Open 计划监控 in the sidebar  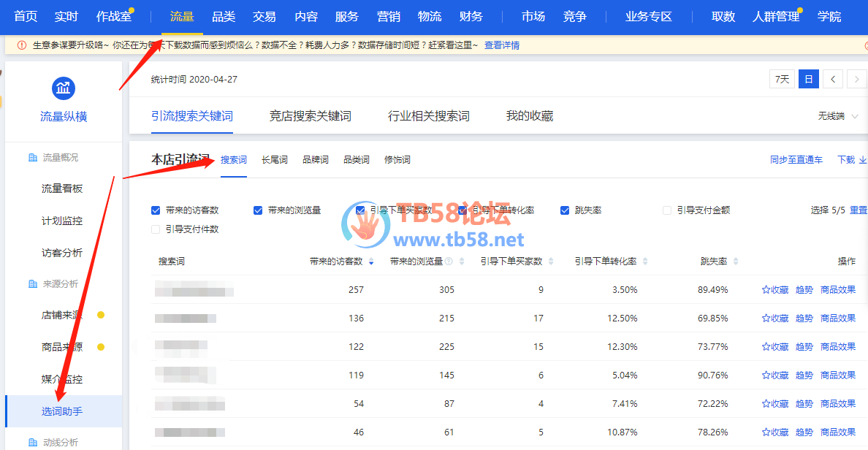point(62,221)
